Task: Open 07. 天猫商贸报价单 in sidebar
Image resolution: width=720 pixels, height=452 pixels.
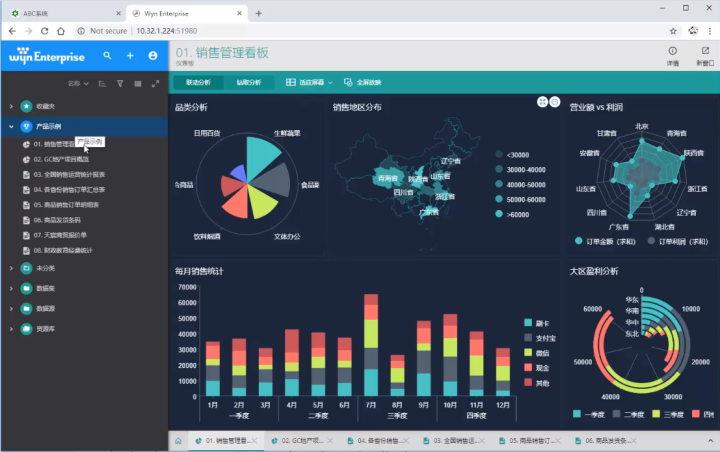Action: pos(60,235)
